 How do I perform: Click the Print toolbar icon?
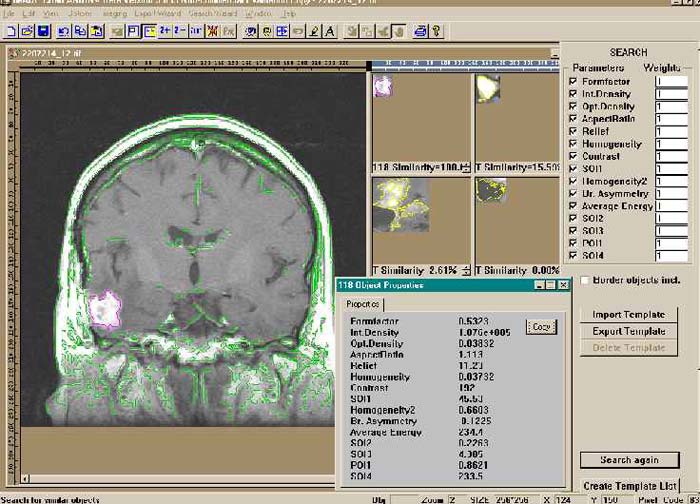(420, 31)
